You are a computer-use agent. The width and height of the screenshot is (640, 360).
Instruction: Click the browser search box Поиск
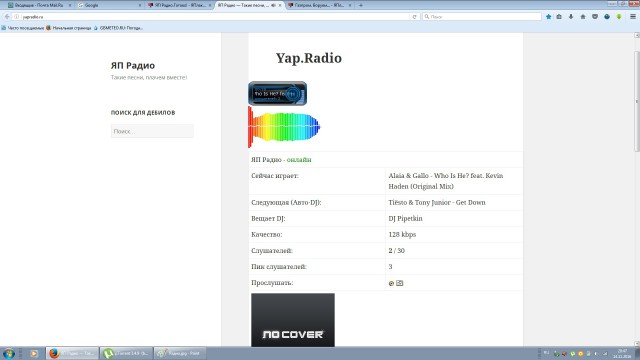(482, 17)
